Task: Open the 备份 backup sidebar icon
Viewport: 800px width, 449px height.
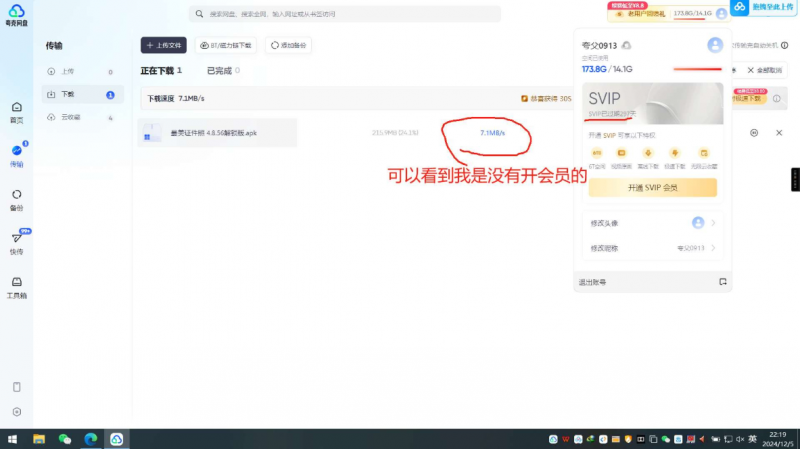Action: click(x=16, y=199)
